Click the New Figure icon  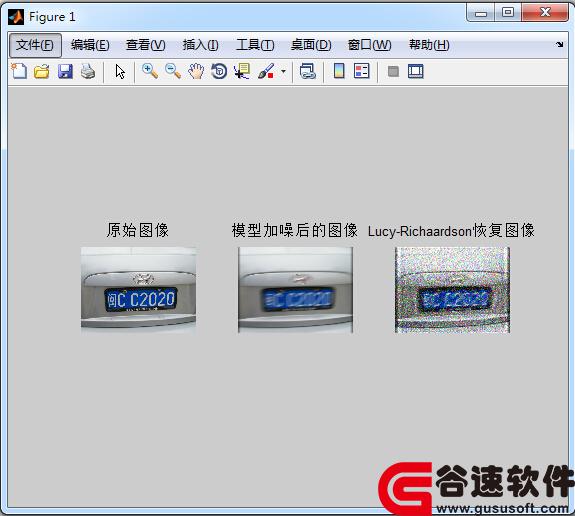(x=19, y=71)
